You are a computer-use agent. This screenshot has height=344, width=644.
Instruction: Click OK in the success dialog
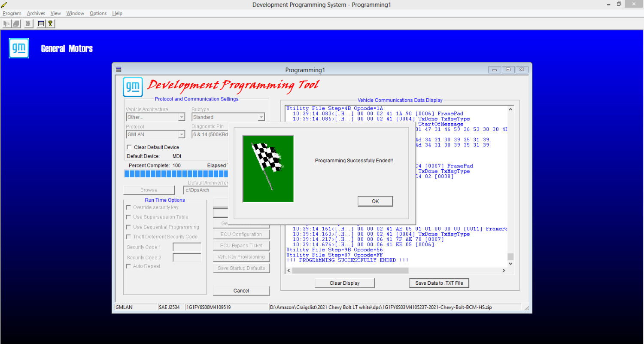coord(375,201)
